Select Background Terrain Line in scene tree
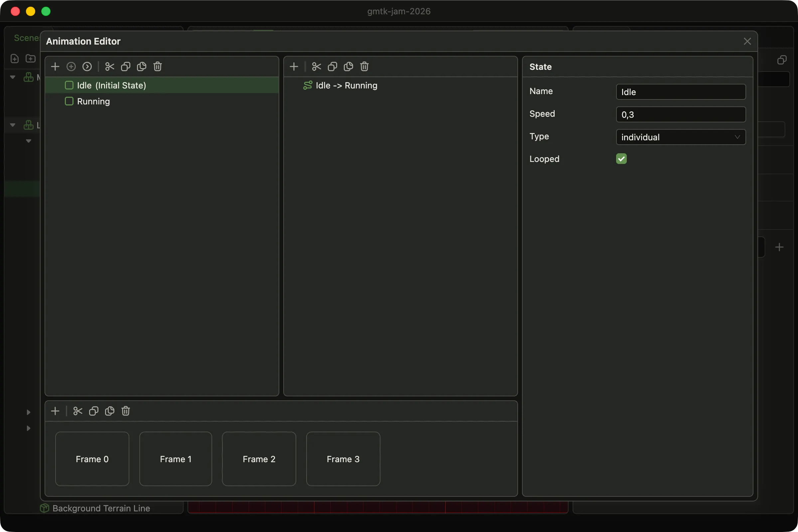This screenshot has height=532, width=798. (101, 508)
